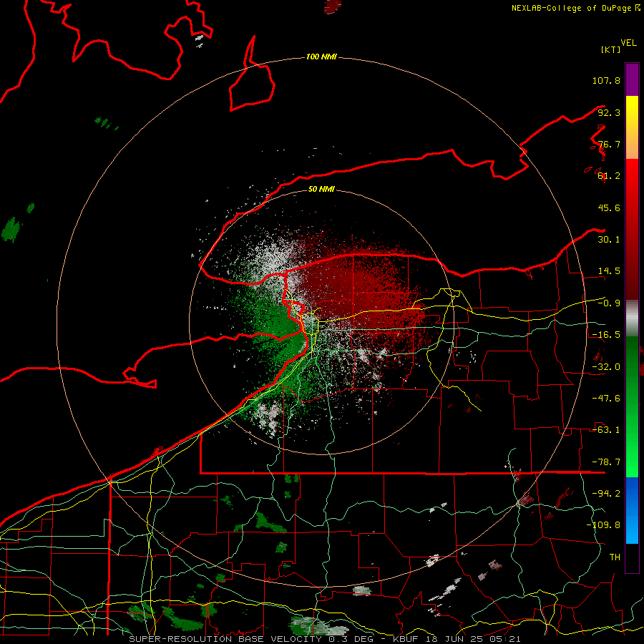Click the blue segment of velocity color bar
Screen dimensions: 644x644
632,510
